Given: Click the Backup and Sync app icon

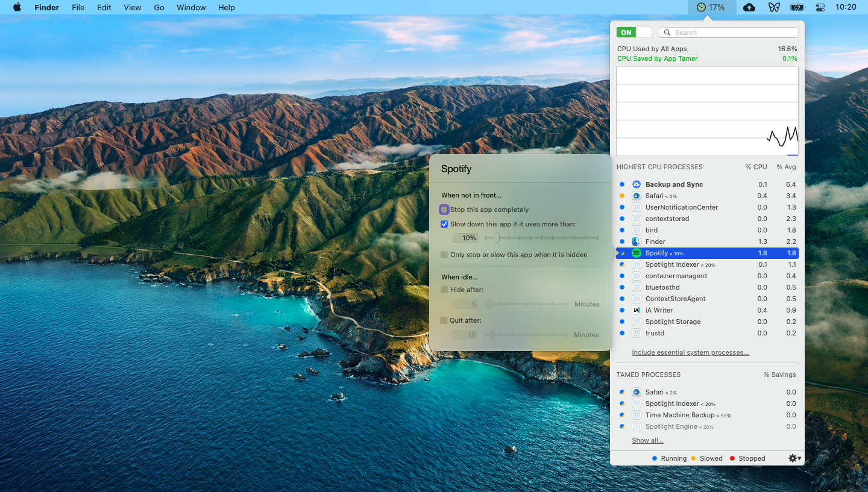Looking at the screenshot, I should pos(637,184).
